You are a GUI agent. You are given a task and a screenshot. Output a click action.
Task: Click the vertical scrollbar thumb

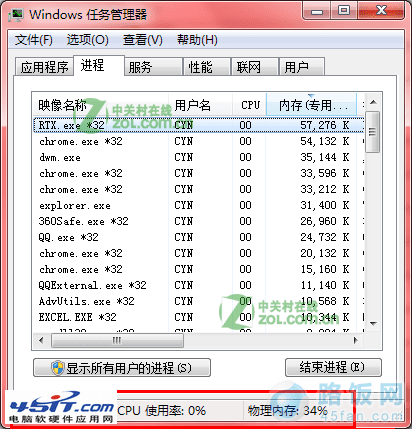click(373, 132)
